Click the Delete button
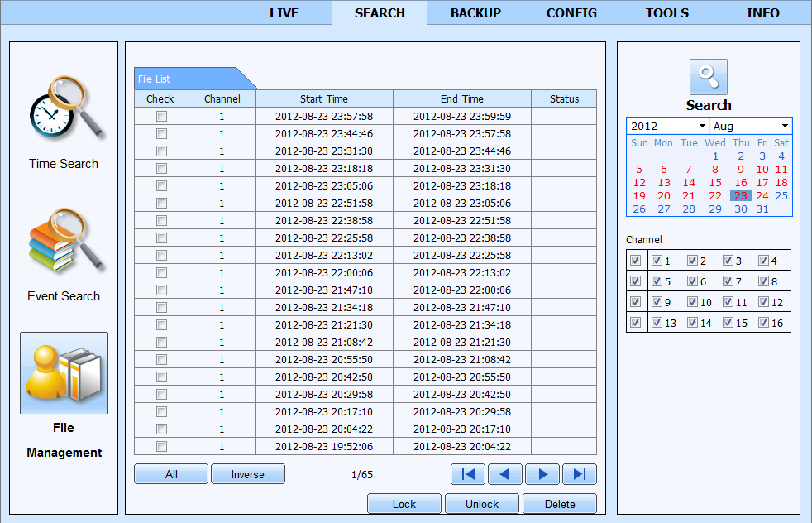The image size is (812, 523). (560, 504)
